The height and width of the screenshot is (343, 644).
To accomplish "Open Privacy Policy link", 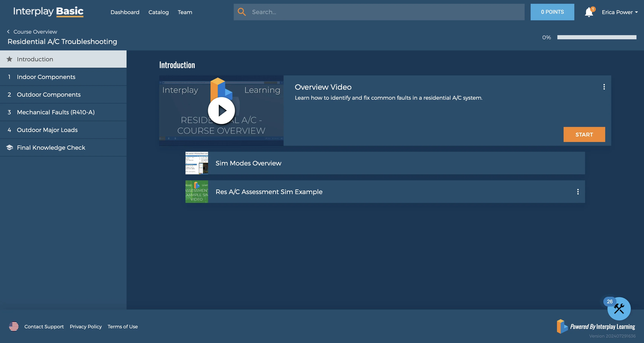I will (x=86, y=326).
